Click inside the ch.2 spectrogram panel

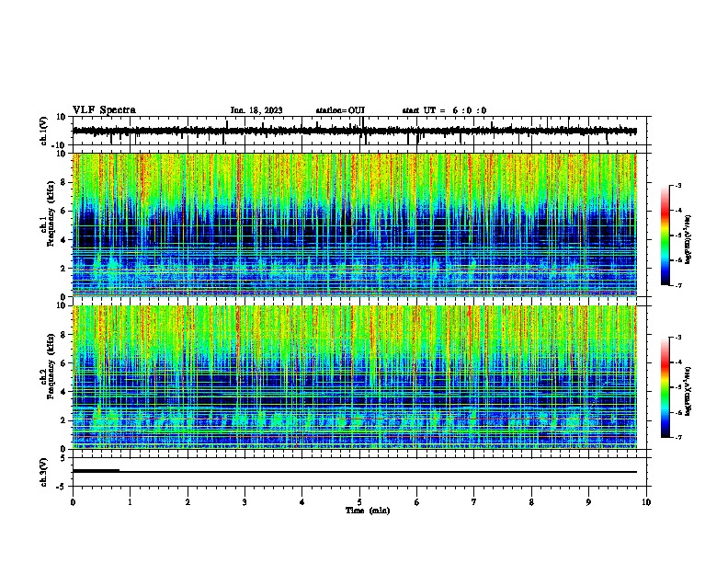pyautogui.click(x=355, y=377)
